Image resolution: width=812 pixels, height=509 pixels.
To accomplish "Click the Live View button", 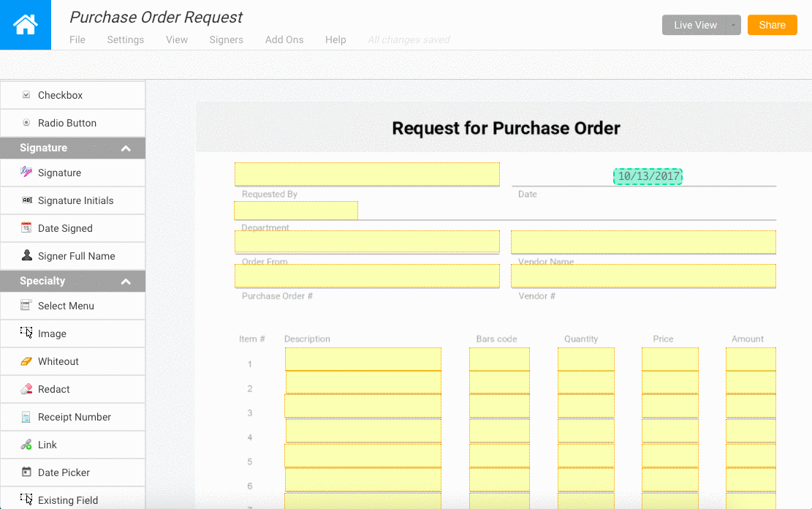I will pos(695,25).
